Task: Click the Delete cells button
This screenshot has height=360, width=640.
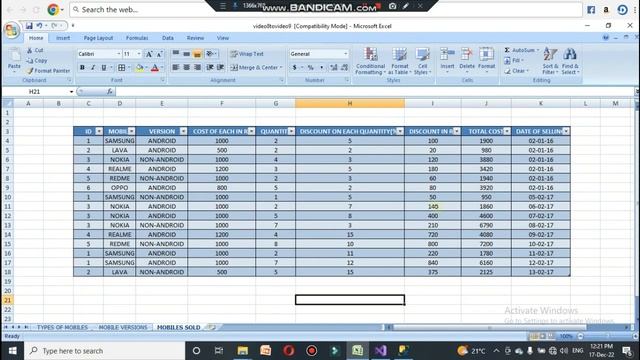Action: pyautogui.click(x=467, y=60)
